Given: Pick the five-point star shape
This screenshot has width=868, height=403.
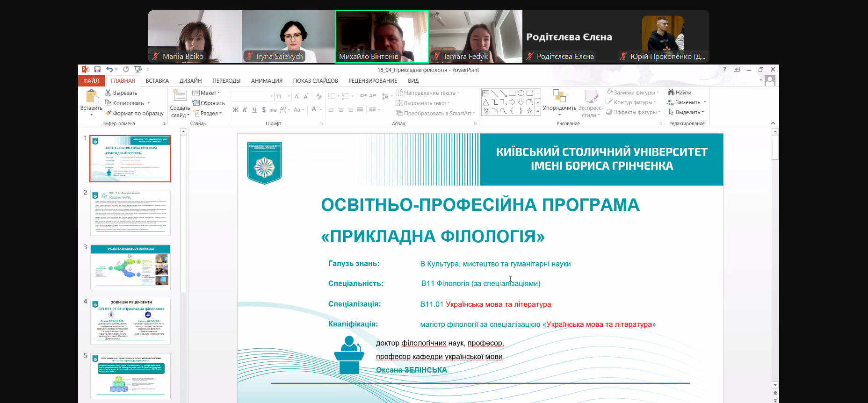Looking at the screenshot, I should [529, 111].
